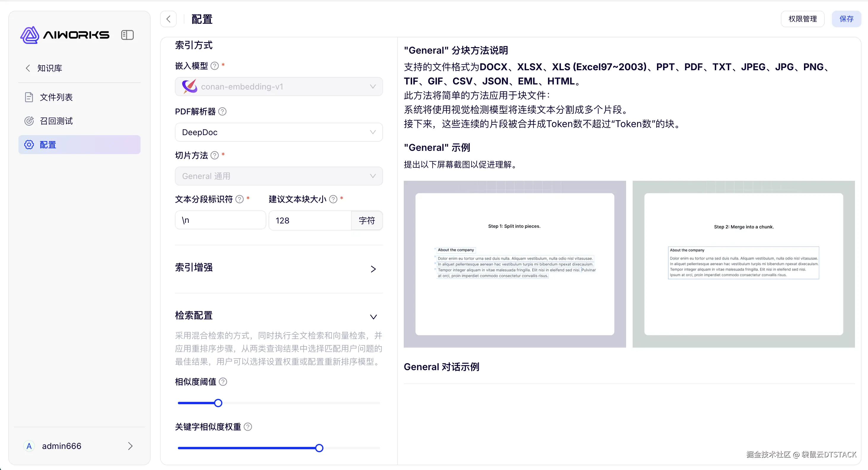Click the 相似度阈值 slider handle
This screenshot has width=868, height=470.
pos(218,403)
